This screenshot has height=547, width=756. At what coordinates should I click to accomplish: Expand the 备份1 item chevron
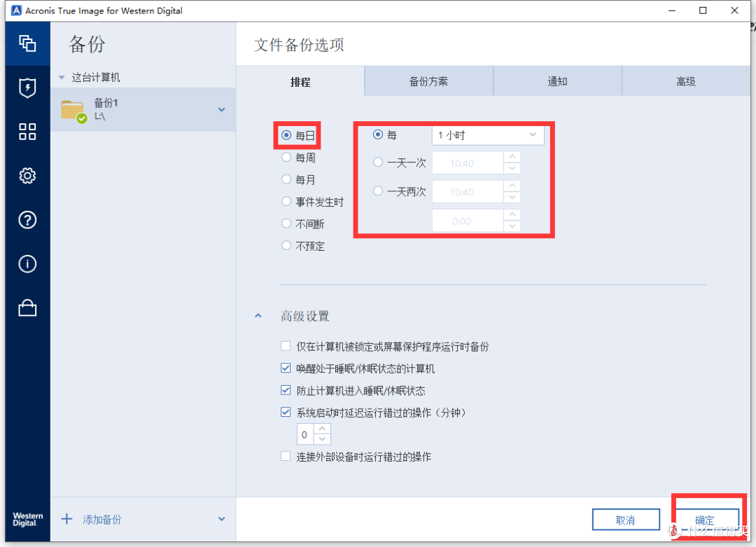(222, 109)
